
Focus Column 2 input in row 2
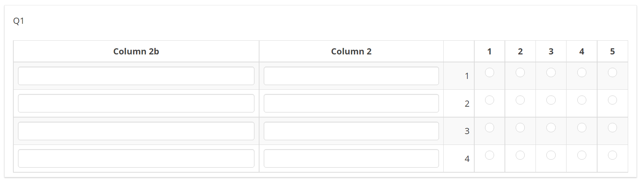351,103
